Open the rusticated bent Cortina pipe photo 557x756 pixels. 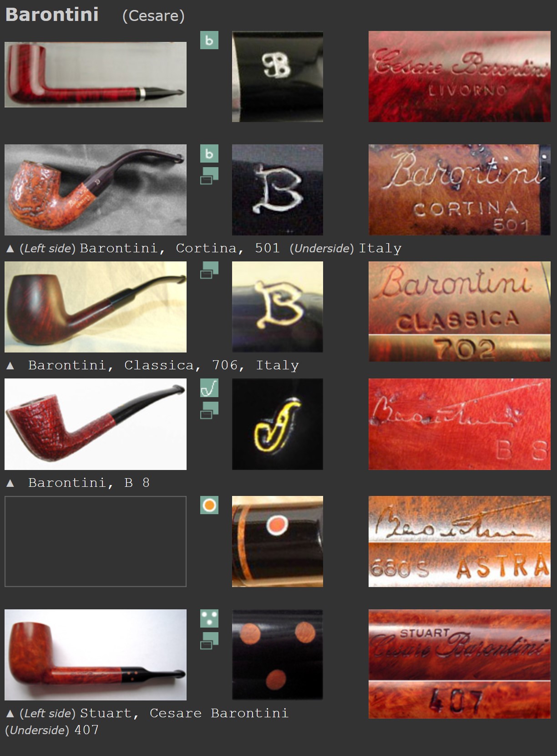pyautogui.click(x=96, y=190)
